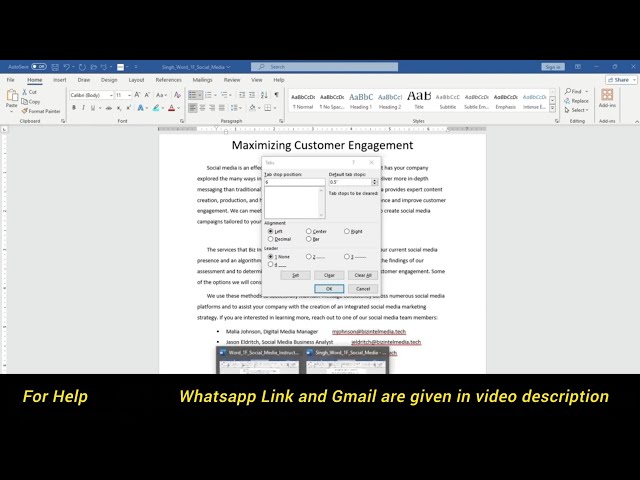Toggle the AutoSave switch
Image resolution: width=640 pixels, height=480 pixels.
[x=39, y=67]
